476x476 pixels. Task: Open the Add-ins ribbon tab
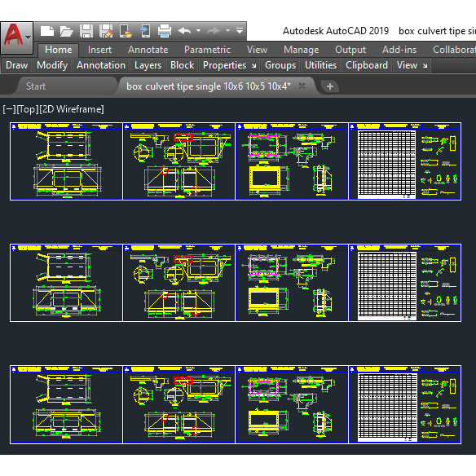click(399, 50)
